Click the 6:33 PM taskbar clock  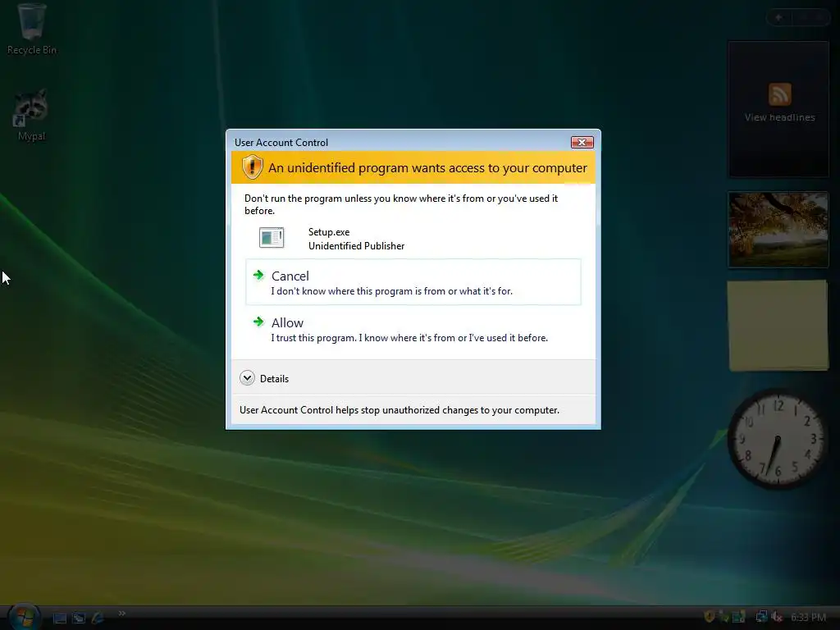tap(808, 617)
